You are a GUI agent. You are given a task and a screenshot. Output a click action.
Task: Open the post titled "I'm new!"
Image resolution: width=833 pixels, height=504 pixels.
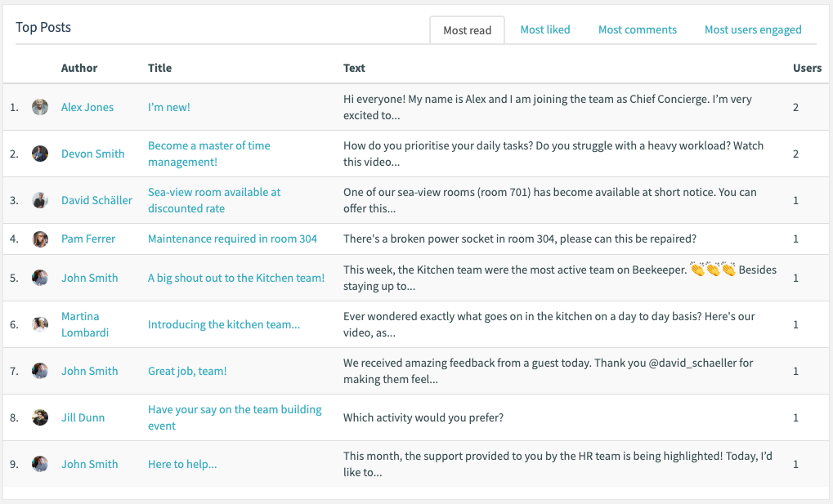point(167,106)
